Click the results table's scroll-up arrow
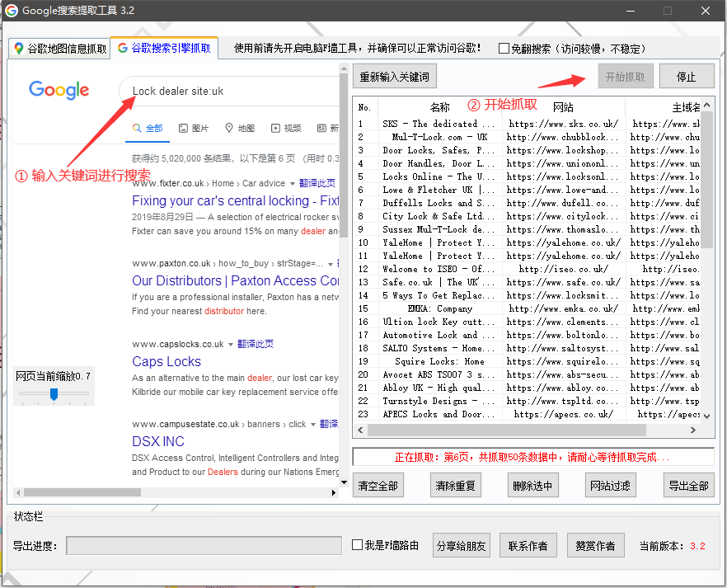This screenshot has height=588, width=727. 706,106
